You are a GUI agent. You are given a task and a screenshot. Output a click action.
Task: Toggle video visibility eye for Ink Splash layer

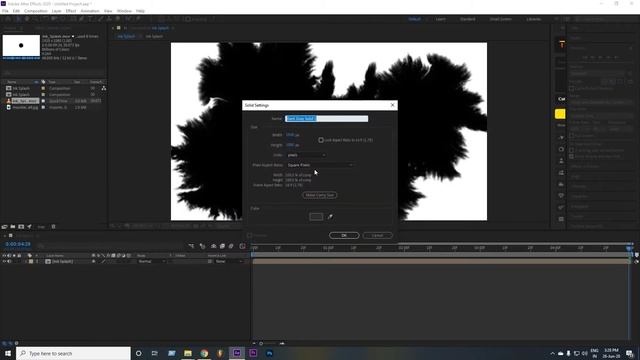[x=4, y=261]
